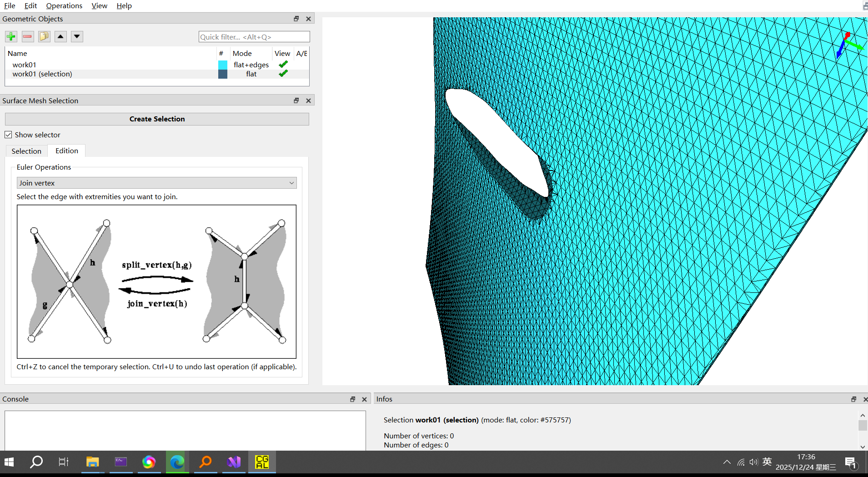This screenshot has height=477, width=868.
Task: Open the View menu
Action: 99,5
